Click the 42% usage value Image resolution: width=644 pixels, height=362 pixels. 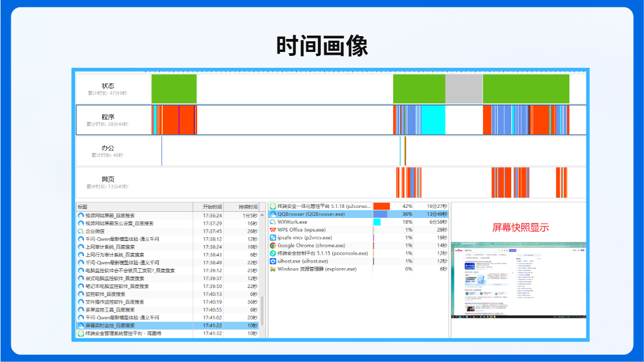click(407, 206)
